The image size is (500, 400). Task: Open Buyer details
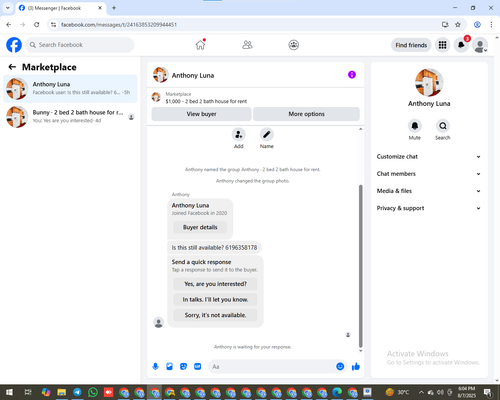click(200, 227)
